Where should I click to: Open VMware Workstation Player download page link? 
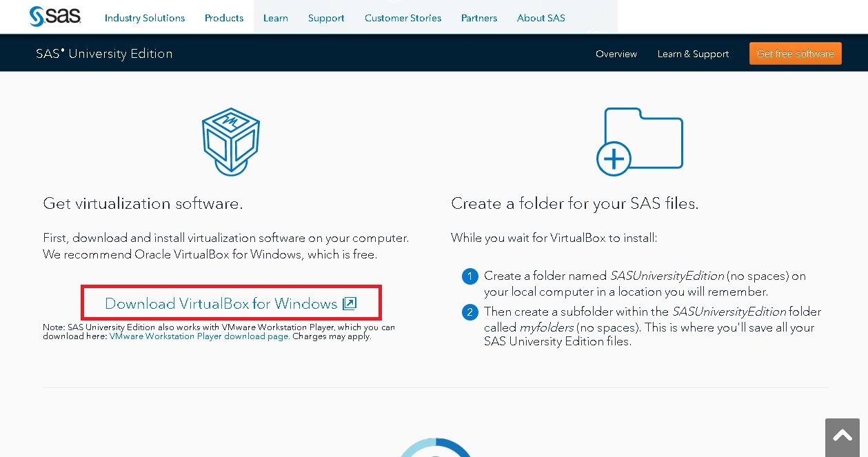(199, 336)
